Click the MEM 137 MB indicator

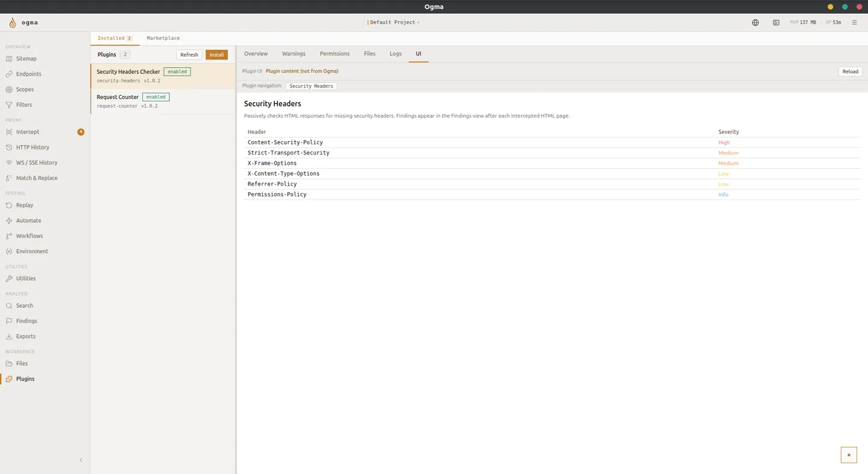pos(803,22)
